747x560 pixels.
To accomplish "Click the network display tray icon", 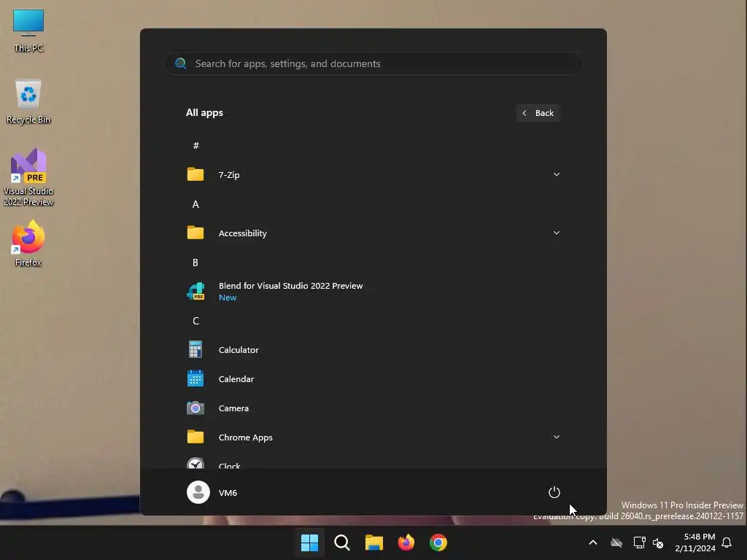I will pyautogui.click(x=639, y=542).
